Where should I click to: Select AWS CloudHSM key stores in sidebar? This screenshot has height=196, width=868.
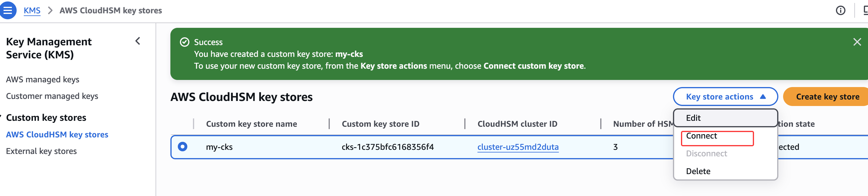57,135
